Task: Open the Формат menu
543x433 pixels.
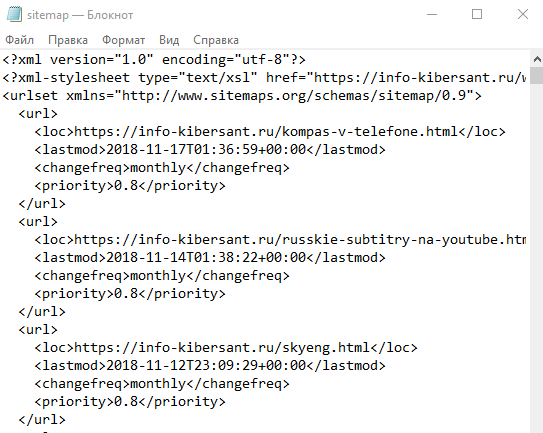Action: coord(124,40)
